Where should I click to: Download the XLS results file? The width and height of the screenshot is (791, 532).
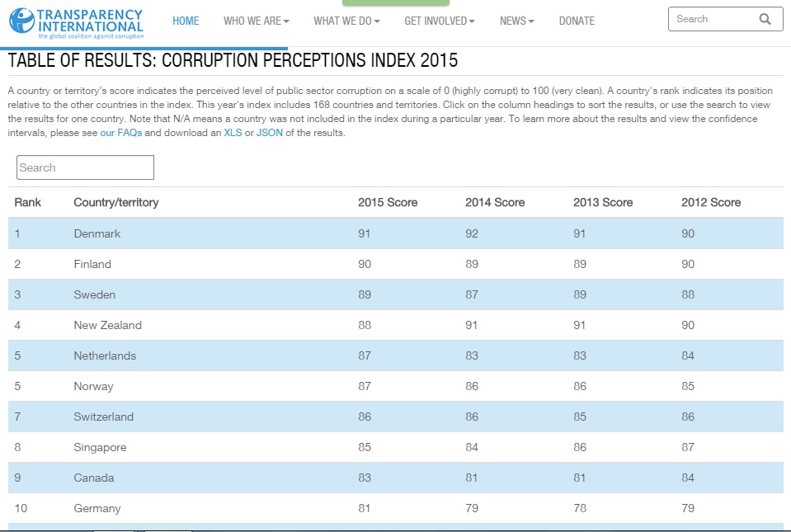[x=233, y=133]
